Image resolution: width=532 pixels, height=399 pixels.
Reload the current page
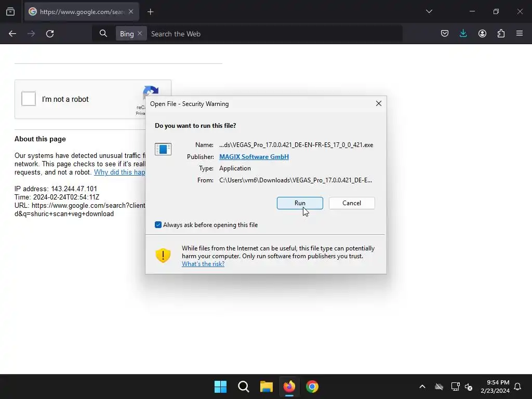tap(50, 34)
